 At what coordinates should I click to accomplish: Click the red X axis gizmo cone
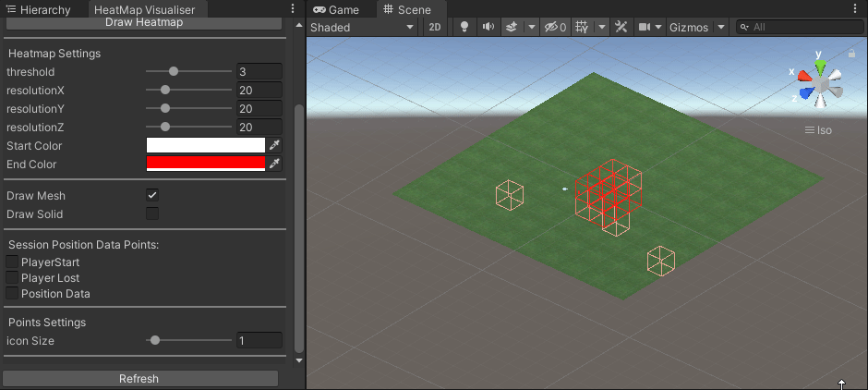pos(804,77)
